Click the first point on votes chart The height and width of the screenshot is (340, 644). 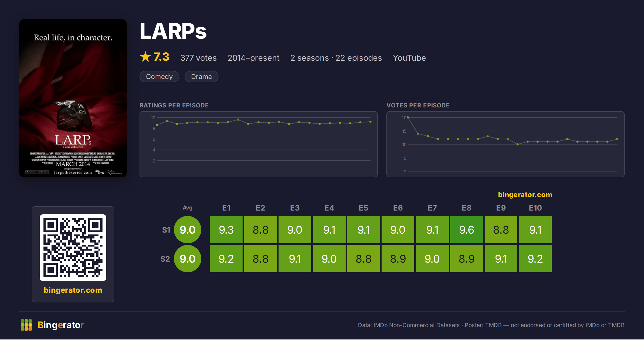(x=408, y=117)
